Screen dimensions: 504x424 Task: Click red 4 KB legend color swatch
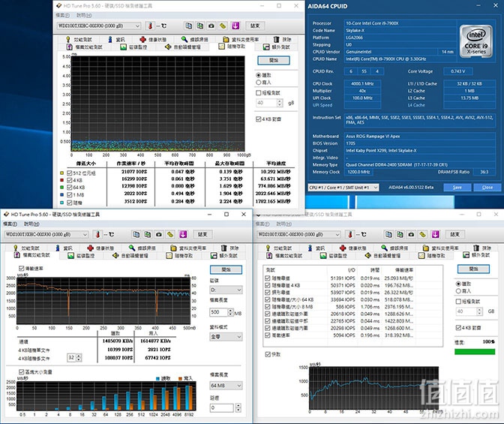click(x=61, y=180)
